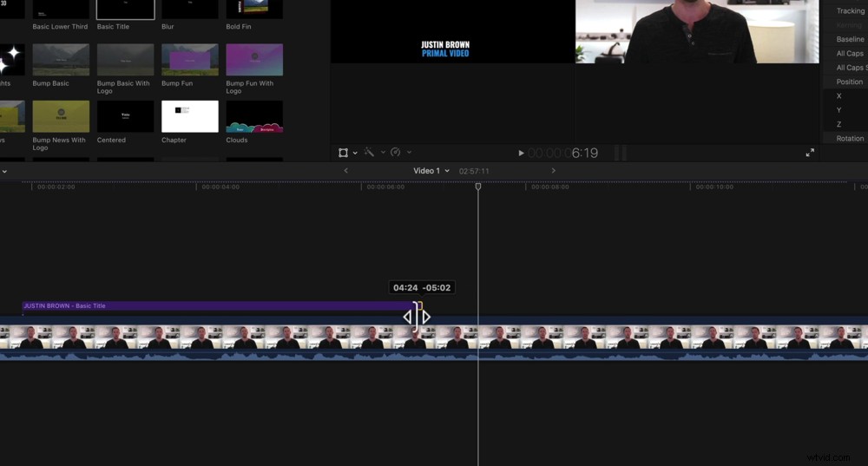Screen dimensions: 868x466
Task: Expand the Rotation parameter group
Action: pos(850,139)
